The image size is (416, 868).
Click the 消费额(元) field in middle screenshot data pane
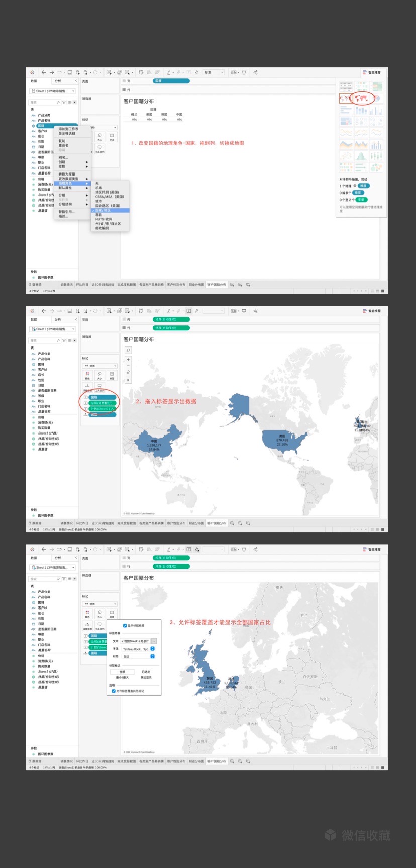point(45,422)
